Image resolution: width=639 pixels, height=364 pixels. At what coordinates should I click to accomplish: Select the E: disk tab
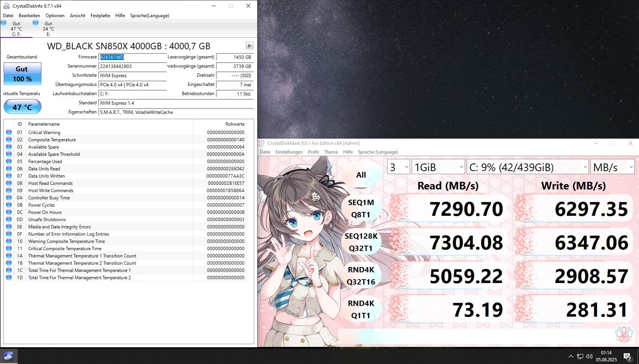(x=48, y=29)
